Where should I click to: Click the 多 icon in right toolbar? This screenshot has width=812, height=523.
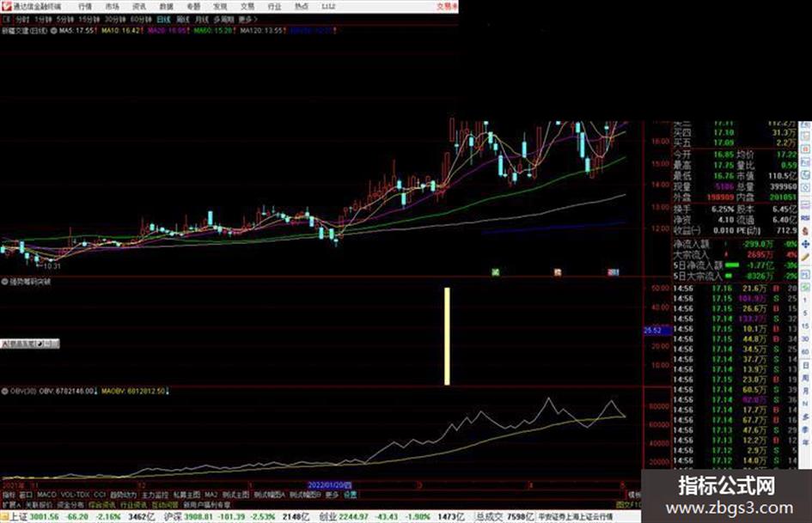(805, 417)
